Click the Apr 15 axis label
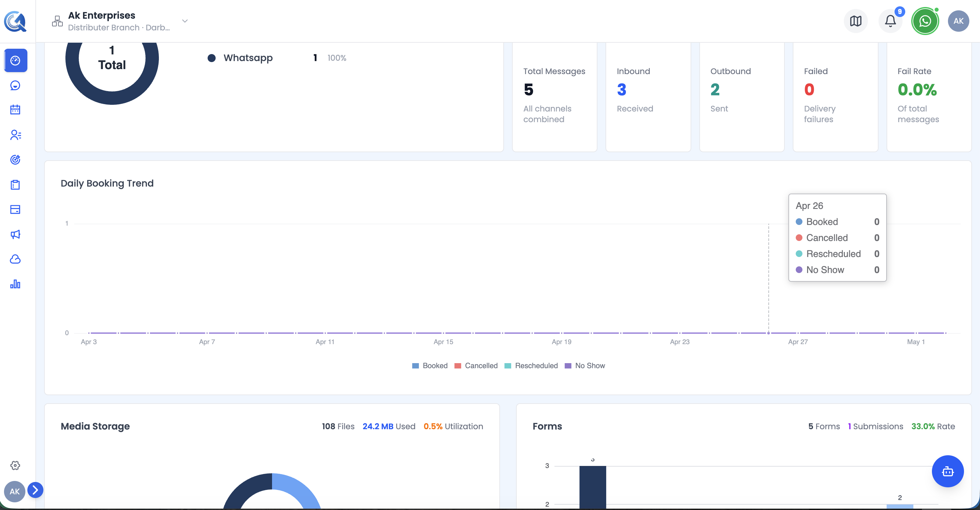 pos(443,341)
